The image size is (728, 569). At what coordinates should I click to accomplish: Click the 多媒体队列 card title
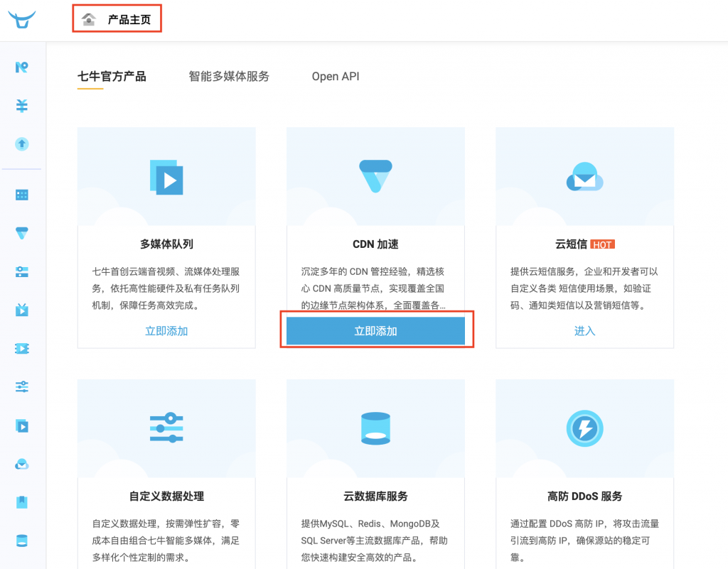point(166,244)
